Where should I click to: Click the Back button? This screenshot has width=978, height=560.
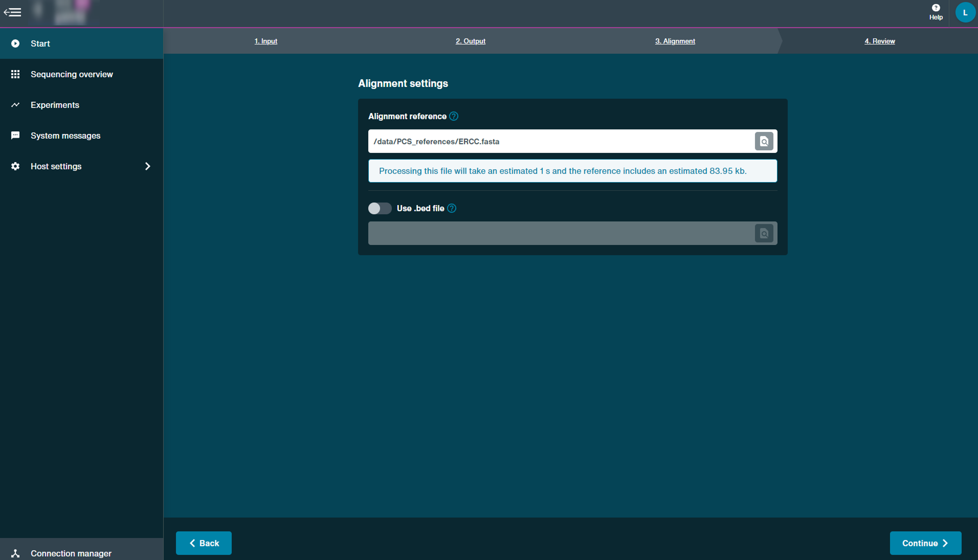click(204, 542)
